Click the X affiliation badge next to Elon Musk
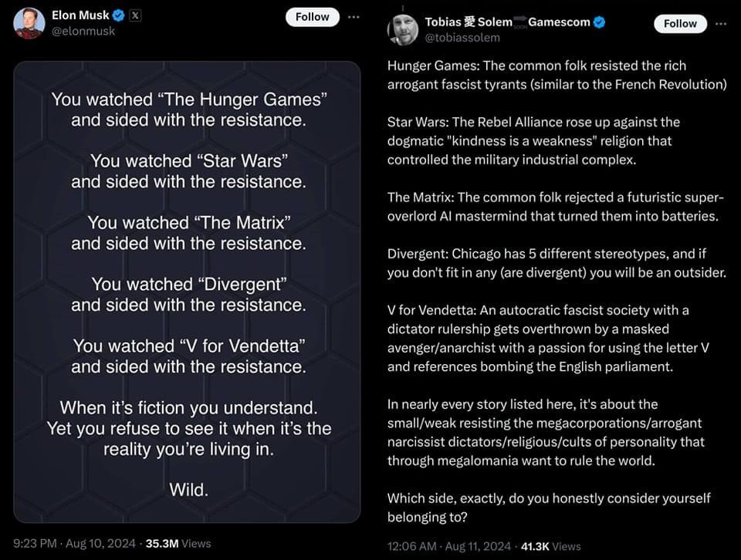741x560 pixels. (135, 15)
